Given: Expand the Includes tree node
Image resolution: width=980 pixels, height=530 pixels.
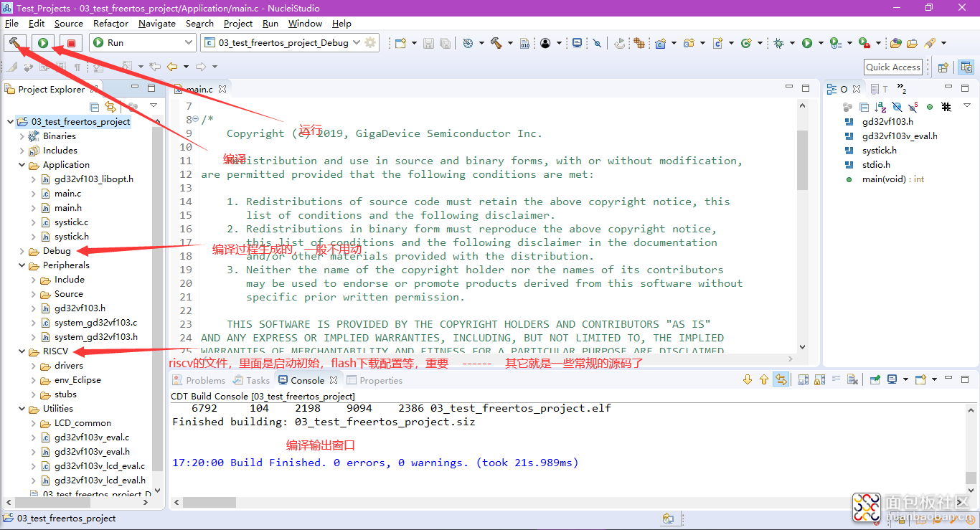Looking at the screenshot, I should tap(22, 150).
